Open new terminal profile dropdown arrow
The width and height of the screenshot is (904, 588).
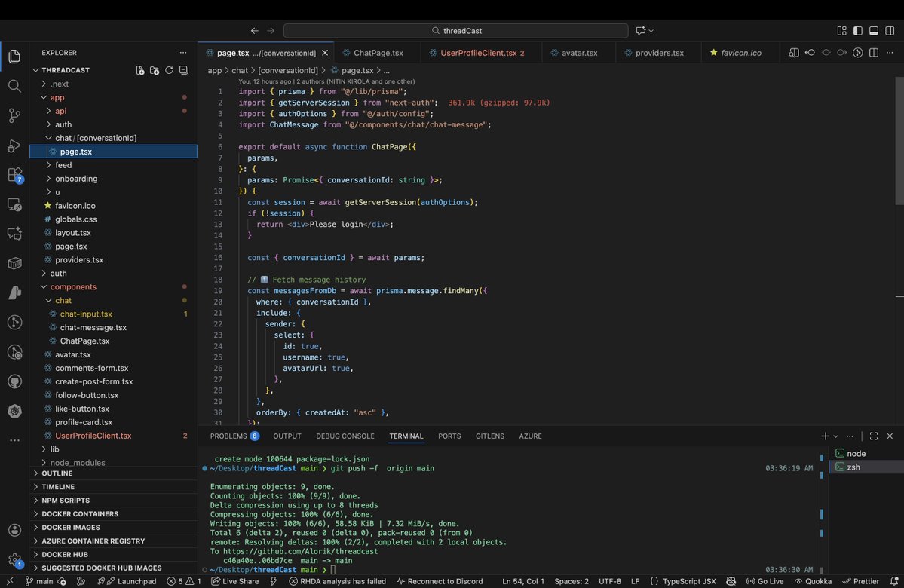pyautogui.click(x=835, y=436)
